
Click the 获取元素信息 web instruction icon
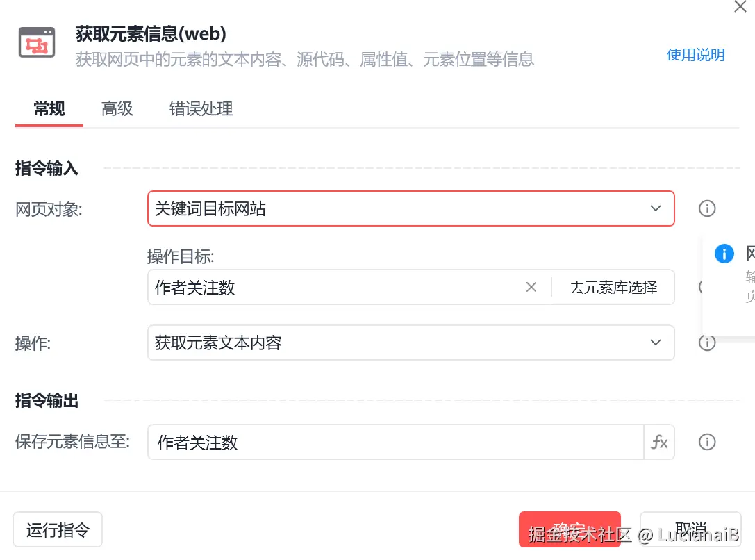tap(37, 43)
